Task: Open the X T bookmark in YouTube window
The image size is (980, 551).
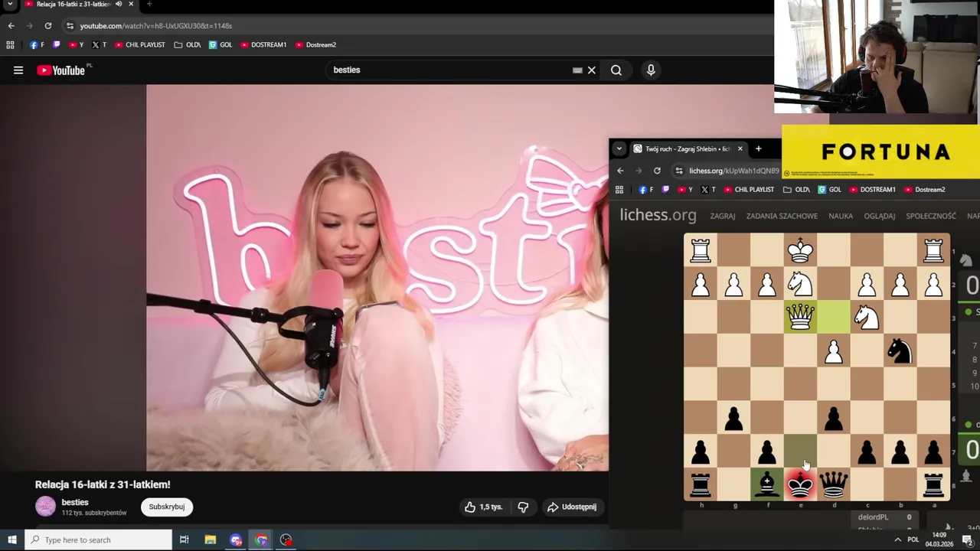Action: click(99, 45)
